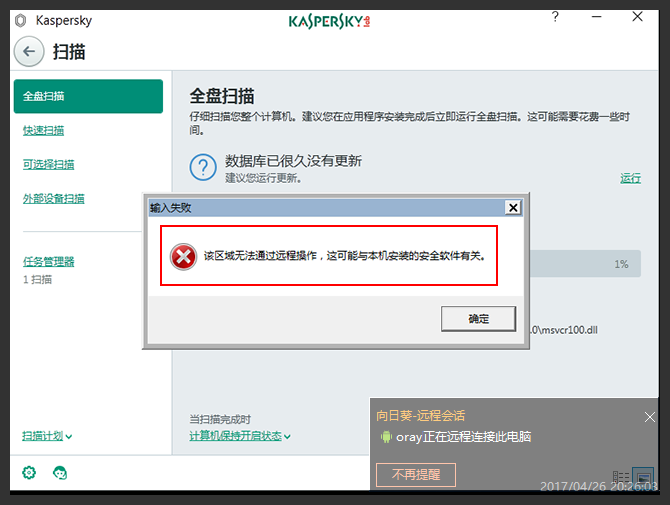
Task: Click 运行 to update databases
Action: (x=631, y=178)
